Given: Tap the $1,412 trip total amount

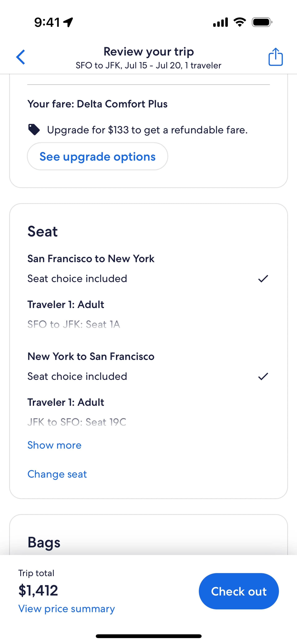Looking at the screenshot, I should pyautogui.click(x=38, y=590).
